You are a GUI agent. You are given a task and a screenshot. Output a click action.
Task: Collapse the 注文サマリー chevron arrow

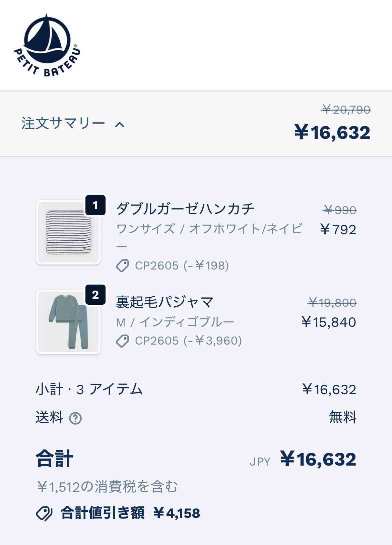[120, 125]
